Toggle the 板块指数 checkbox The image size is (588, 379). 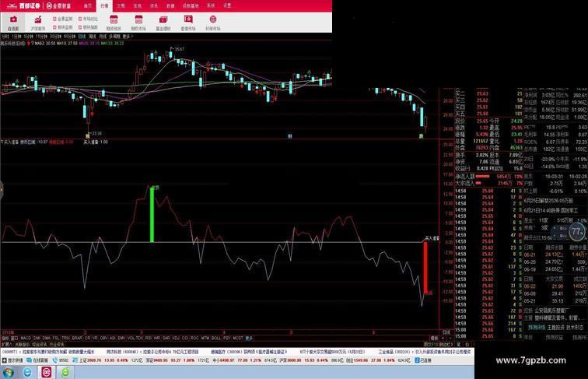point(80,27)
